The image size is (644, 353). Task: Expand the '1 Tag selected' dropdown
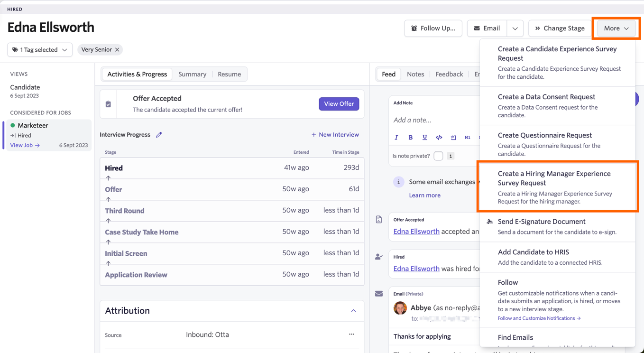(40, 50)
